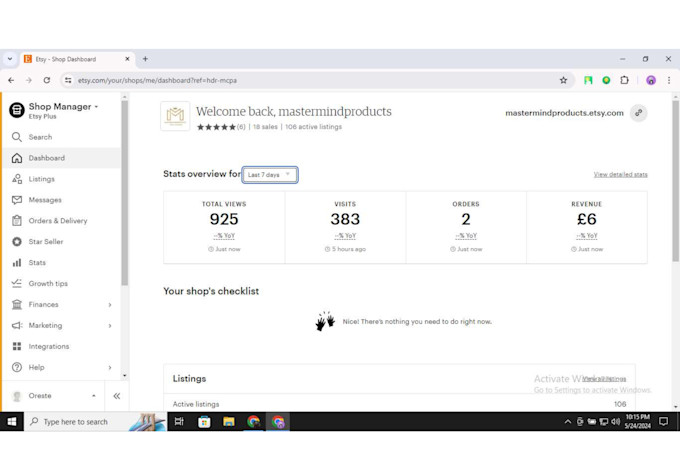The width and height of the screenshot is (680, 459).
Task: Click mastermindproducts.etsy.com shop URL
Action: click(x=564, y=113)
